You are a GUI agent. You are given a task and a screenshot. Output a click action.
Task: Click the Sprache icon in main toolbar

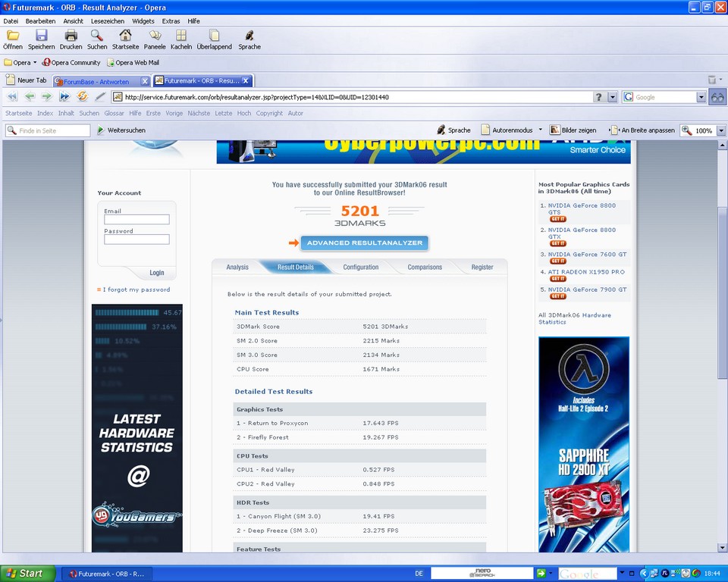coord(249,36)
